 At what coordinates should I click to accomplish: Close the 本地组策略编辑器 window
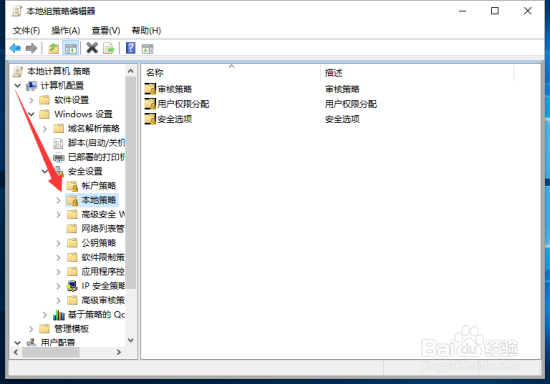528,11
